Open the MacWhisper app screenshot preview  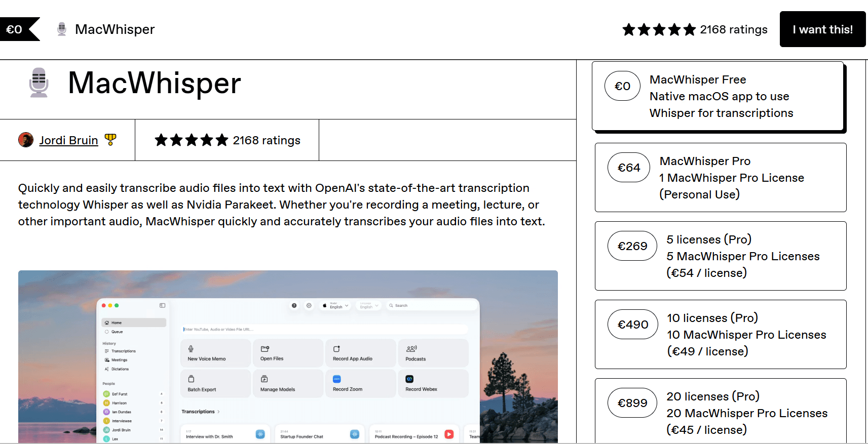point(288,356)
